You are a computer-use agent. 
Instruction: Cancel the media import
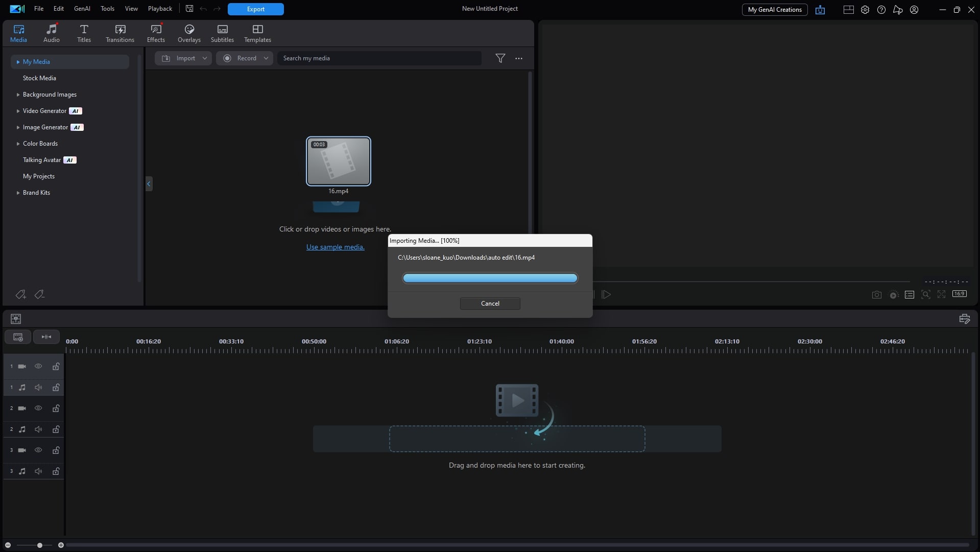[490, 303]
